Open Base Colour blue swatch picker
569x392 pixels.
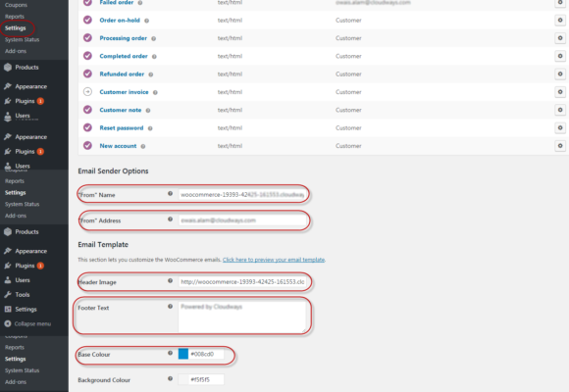pos(183,354)
